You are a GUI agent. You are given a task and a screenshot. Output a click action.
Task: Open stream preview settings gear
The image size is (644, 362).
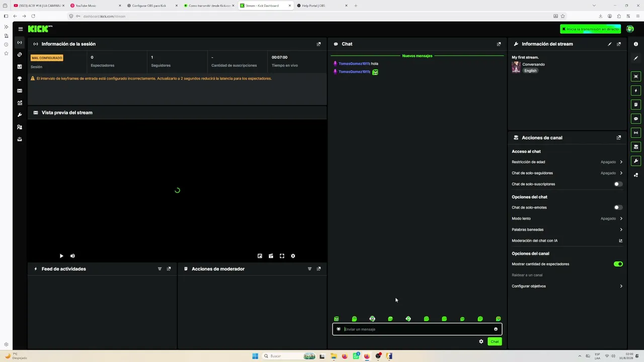point(293,256)
